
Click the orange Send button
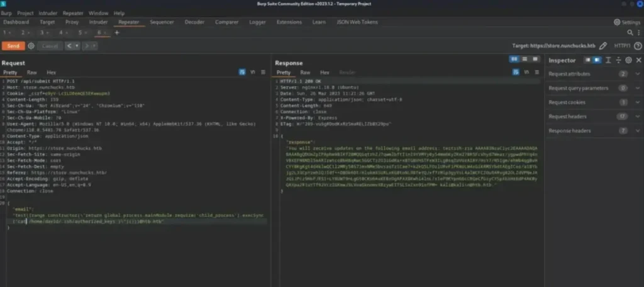[13, 46]
